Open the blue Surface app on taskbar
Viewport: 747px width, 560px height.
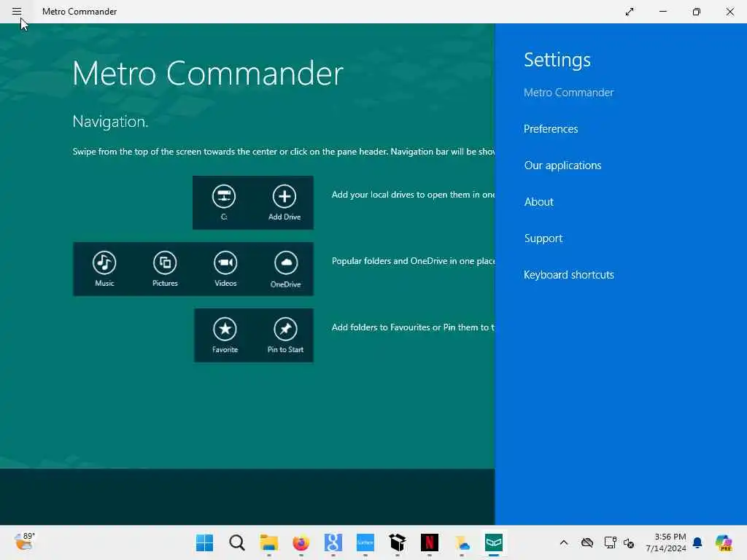pyautogui.click(x=365, y=542)
